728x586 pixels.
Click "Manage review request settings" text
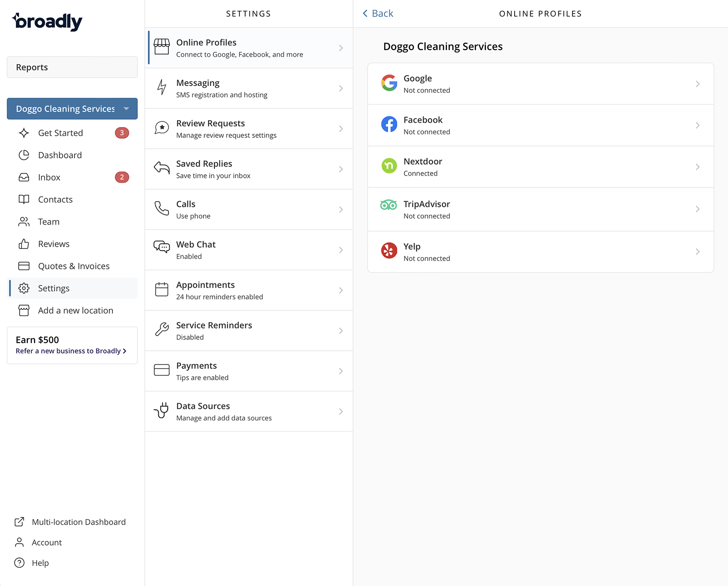226,135
